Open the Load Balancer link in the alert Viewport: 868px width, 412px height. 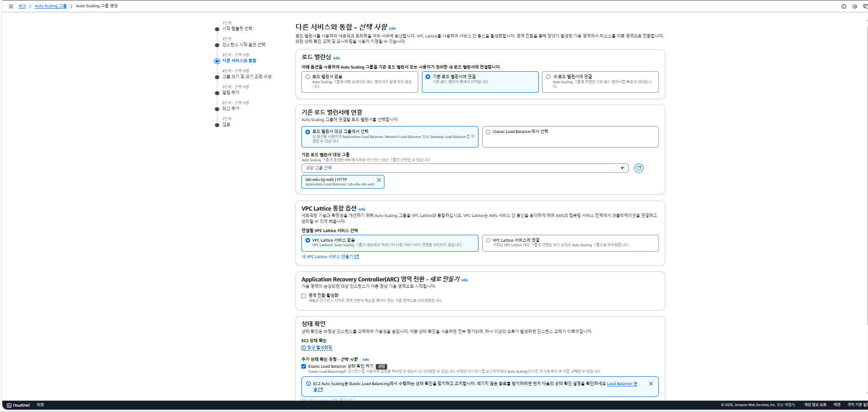coord(622,384)
